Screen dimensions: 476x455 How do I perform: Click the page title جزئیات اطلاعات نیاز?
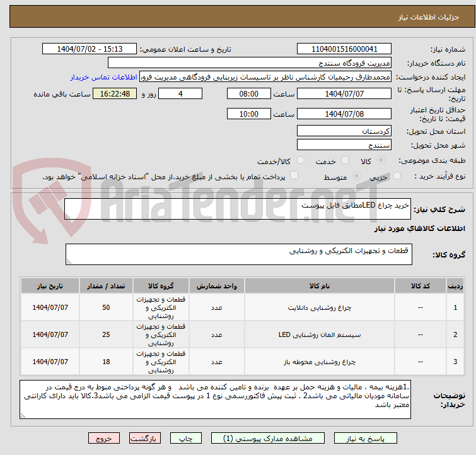point(428,17)
